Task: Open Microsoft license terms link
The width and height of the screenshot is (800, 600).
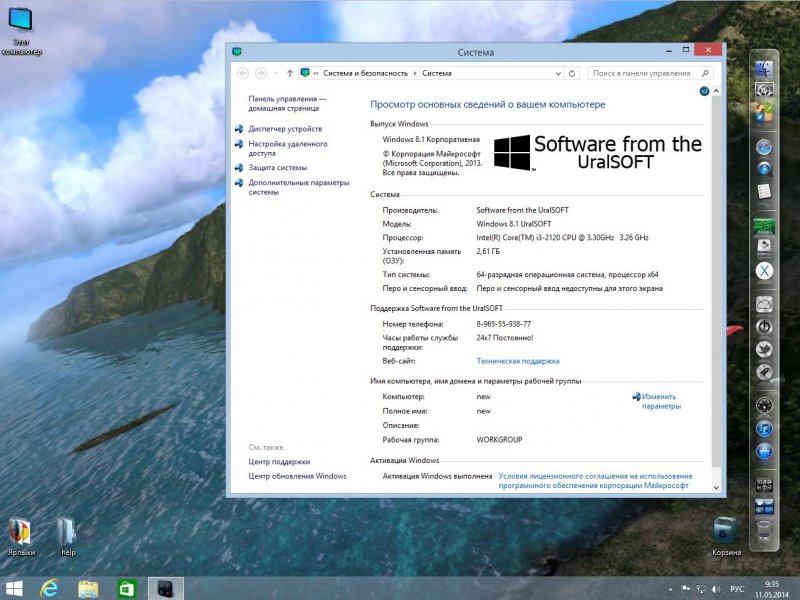Action: (595, 481)
